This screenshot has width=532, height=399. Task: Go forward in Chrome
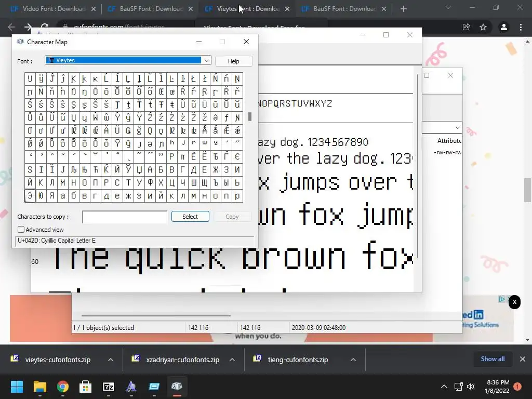coord(28,27)
